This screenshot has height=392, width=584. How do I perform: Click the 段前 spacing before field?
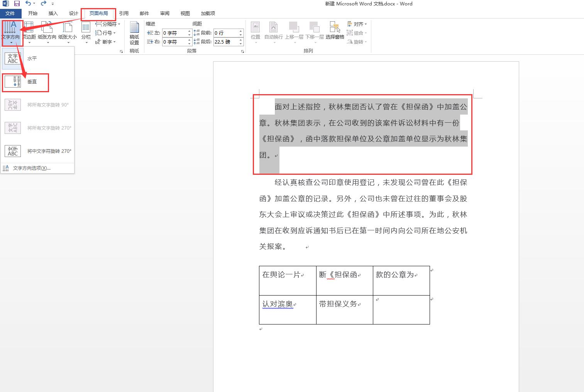[226, 33]
